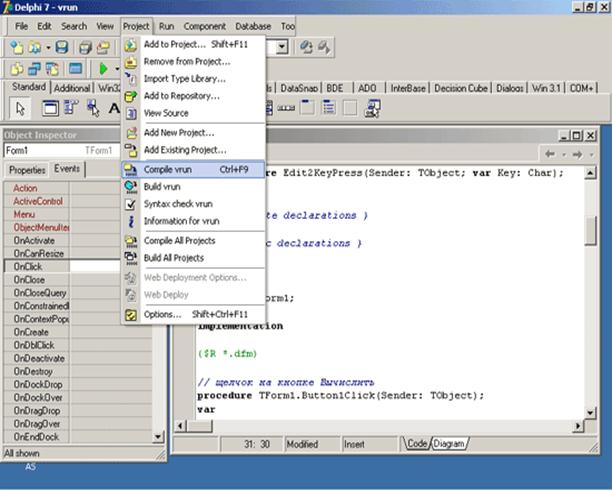Select the OnDblClick event row

tap(77, 345)
